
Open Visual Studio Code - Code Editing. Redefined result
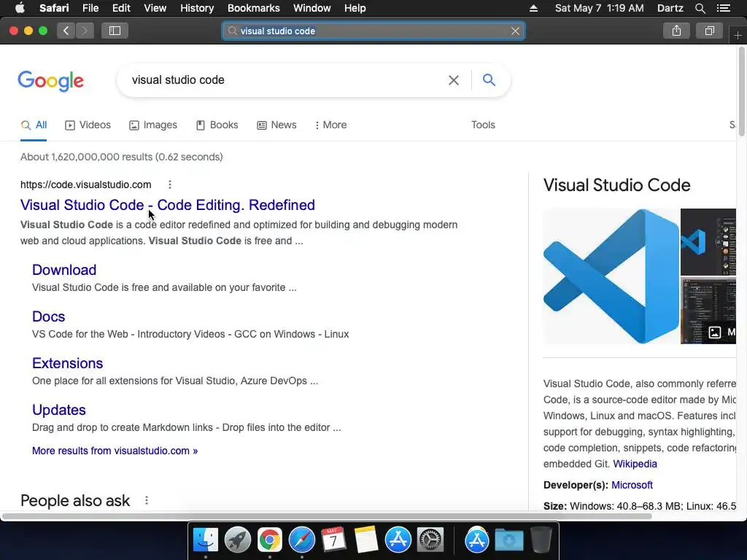click(x=168, y=205)
